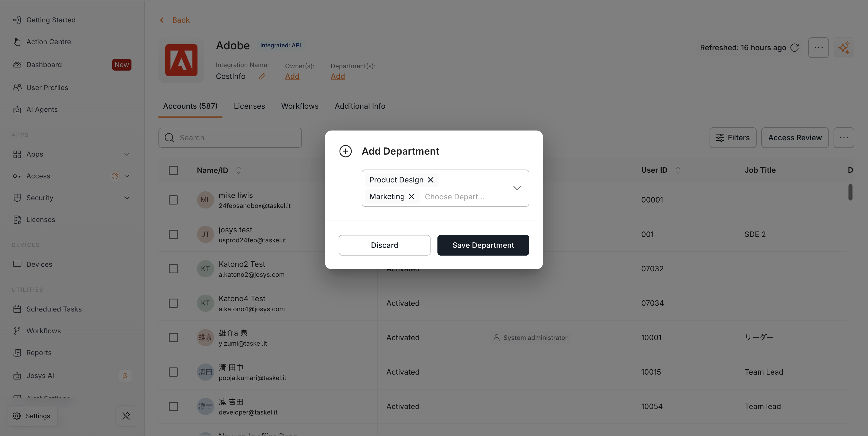Edit integration name with pencil icon
Screen dimensions: 868x436
click(x=262, y=76)
